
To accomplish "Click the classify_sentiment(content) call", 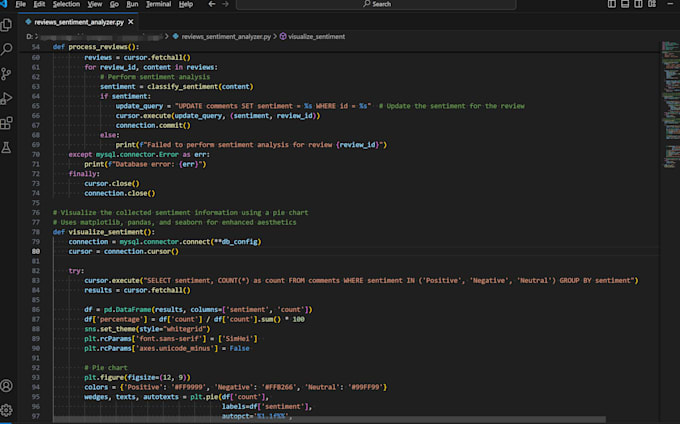I will coord(200,87).
